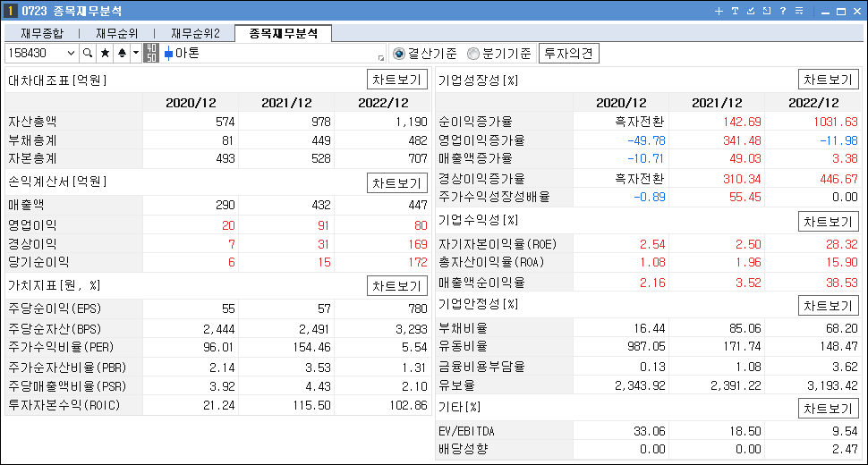Click the 부채총계 row label
The height and width of the screenshot is (465, 868).
(x=32, y=140)
